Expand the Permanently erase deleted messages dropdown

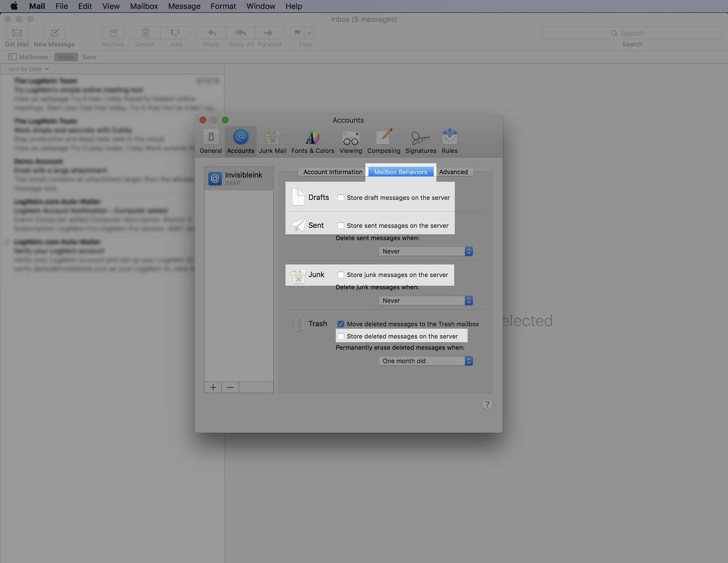(425, 361)
